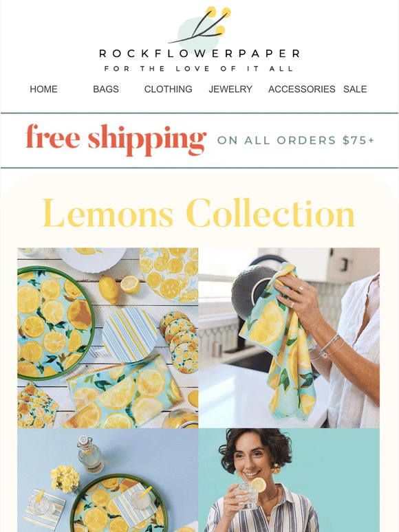Image resolution: width=399 pixels, height=532 pixels.
Task: Open the JEWELRY section
Action: point(230,89)
